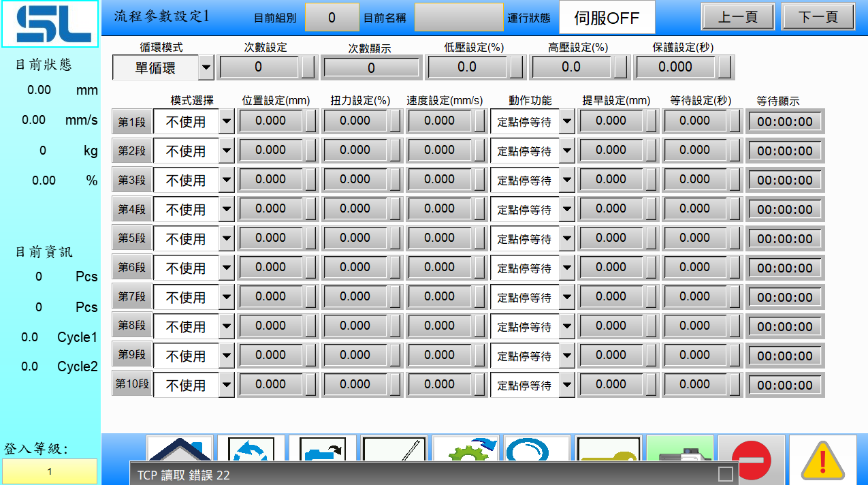Click the 第4段 segment button
Viewport: 868px width, 485px height.
coord(132,210)
